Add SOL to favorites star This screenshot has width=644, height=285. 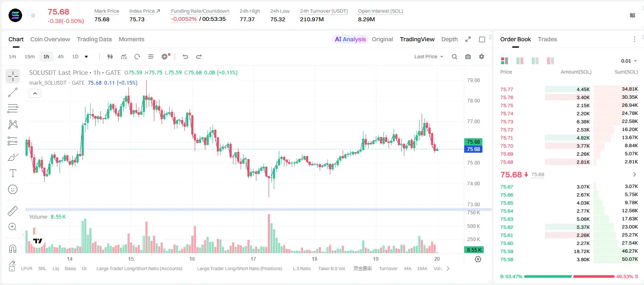coord(33,15)
